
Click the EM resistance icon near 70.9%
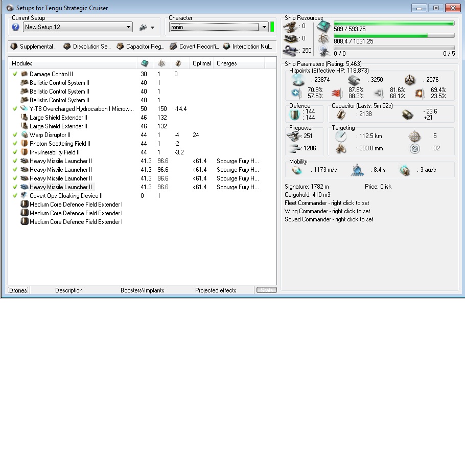(296, 93)
